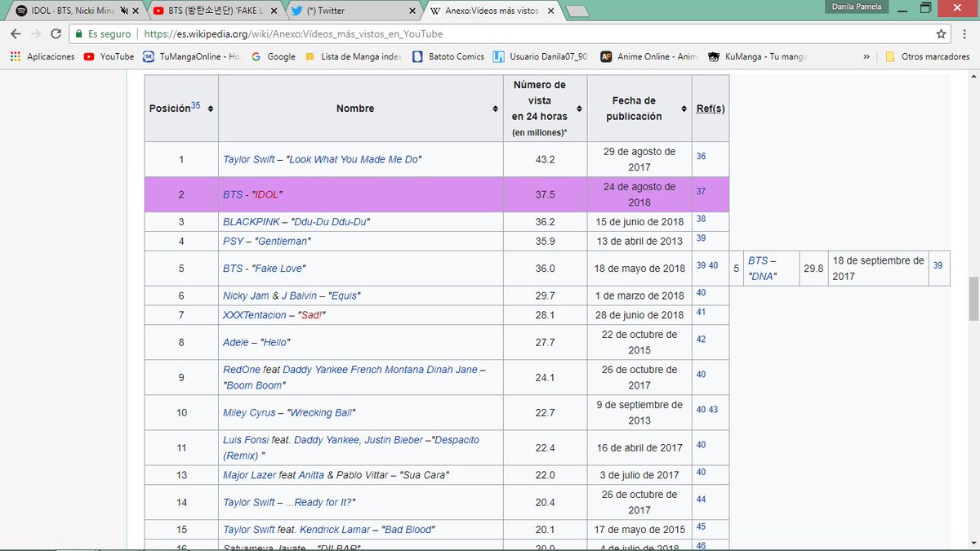The width and height of the screenshot is (980, 551).
Task: Open the TuMangaOnline bookmark
Action: 192,56
